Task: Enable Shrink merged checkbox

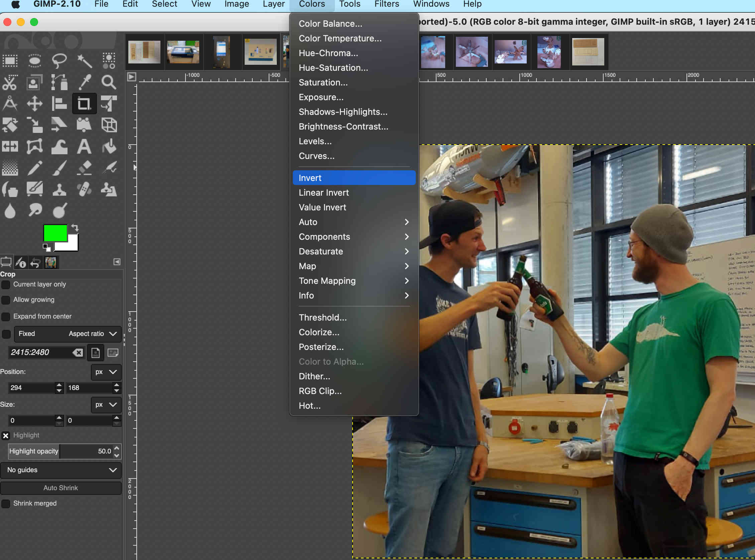Action: click(6, 504)
